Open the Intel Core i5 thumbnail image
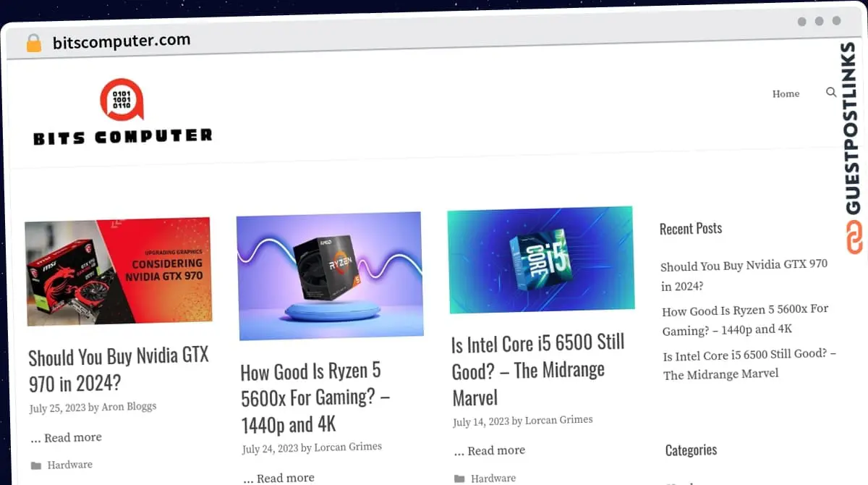 (541, 259)
